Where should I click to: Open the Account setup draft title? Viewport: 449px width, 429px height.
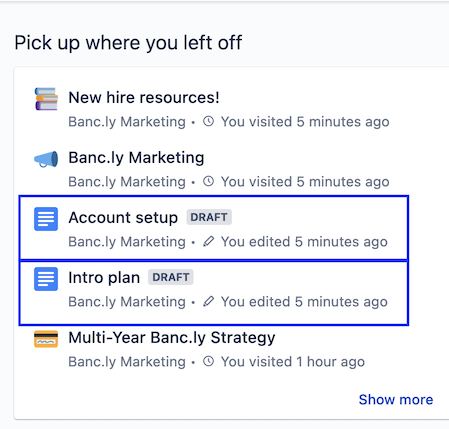[x=123, y=218]
